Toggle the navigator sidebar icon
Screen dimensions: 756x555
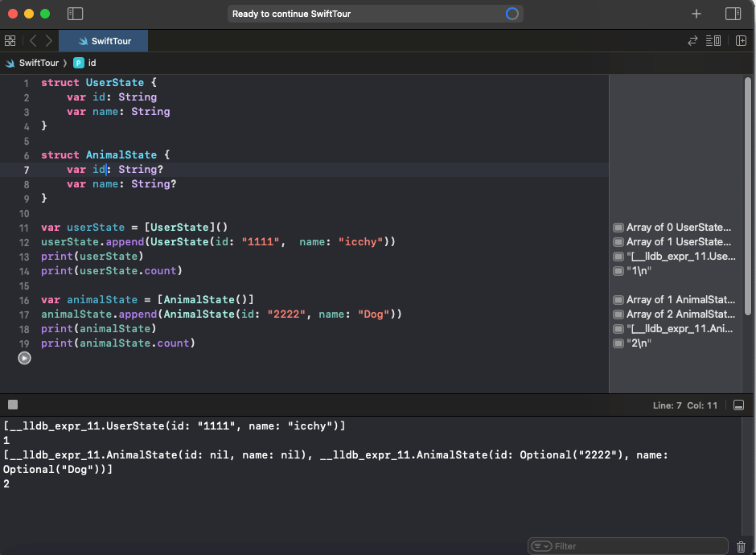coord(75,14)
